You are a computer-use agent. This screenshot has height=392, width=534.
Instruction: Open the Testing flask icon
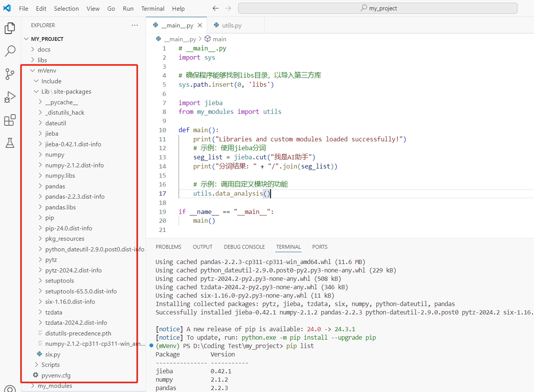[10, 143]
